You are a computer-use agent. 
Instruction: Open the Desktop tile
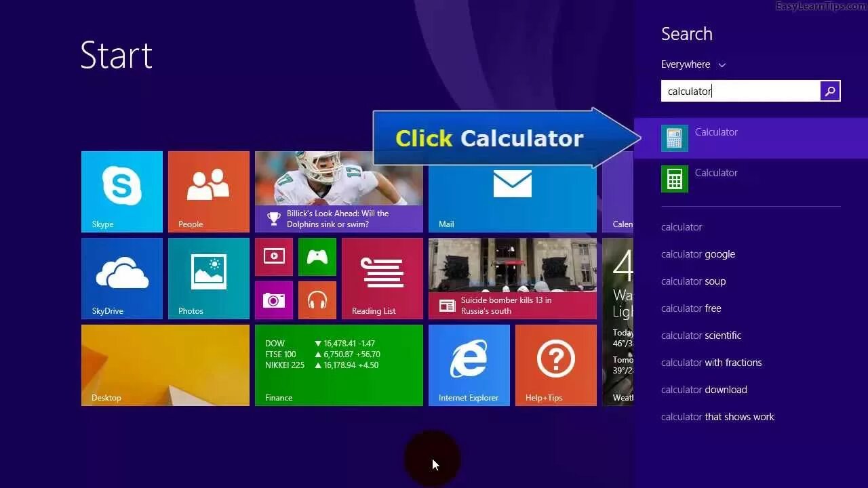click(165, 365)
